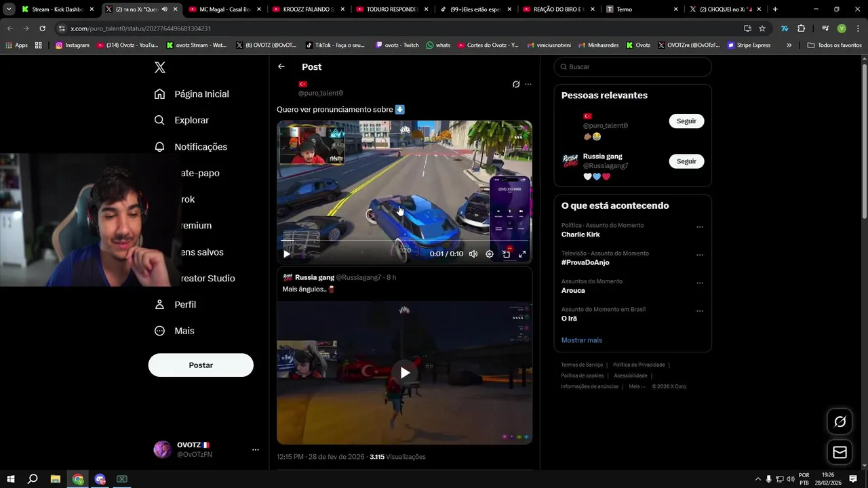Screen dimensions: 868x488
Task: Open Windows taskbar search
Action: (x=33, y=479)
